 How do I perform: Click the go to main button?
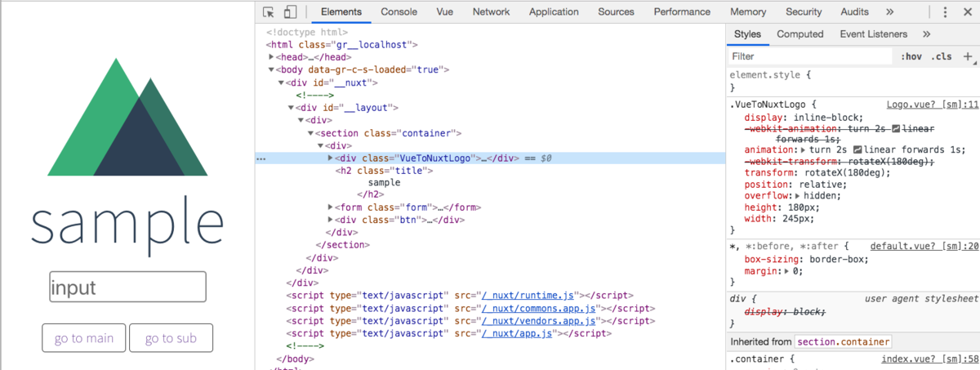84,338
